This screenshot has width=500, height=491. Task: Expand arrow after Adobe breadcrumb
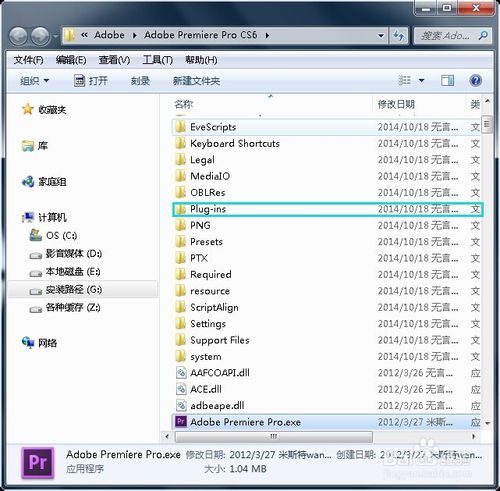(134, 35)
